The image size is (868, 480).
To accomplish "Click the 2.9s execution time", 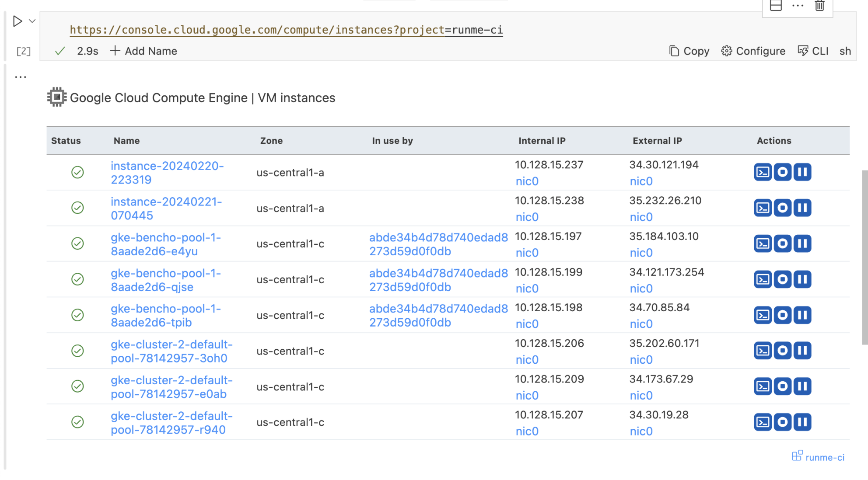I will [x=87, y=51].
